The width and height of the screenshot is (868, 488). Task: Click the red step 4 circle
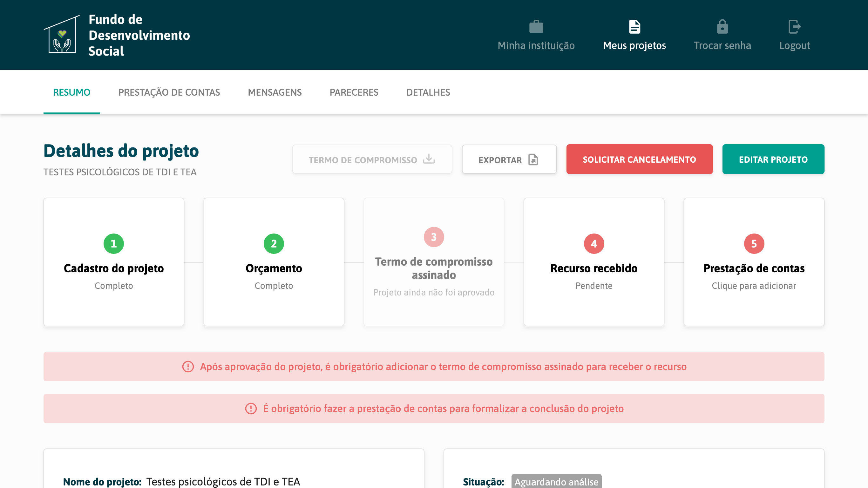click(594, 244)
